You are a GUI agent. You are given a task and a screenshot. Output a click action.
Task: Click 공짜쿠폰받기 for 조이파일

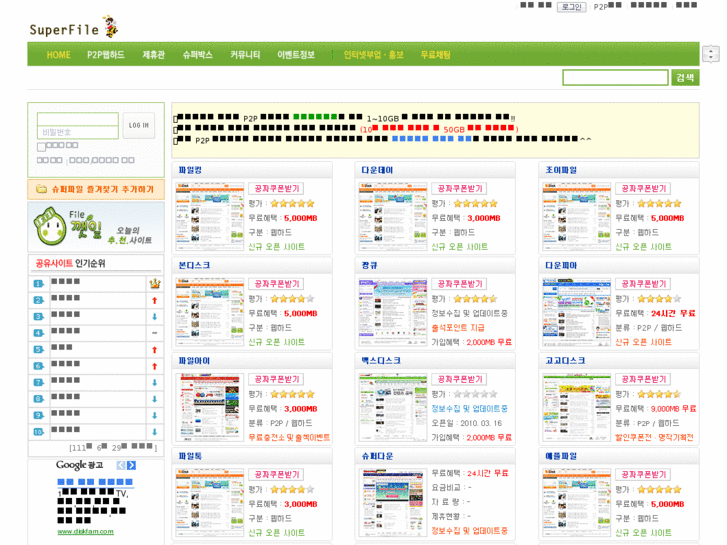click(643, 189)
